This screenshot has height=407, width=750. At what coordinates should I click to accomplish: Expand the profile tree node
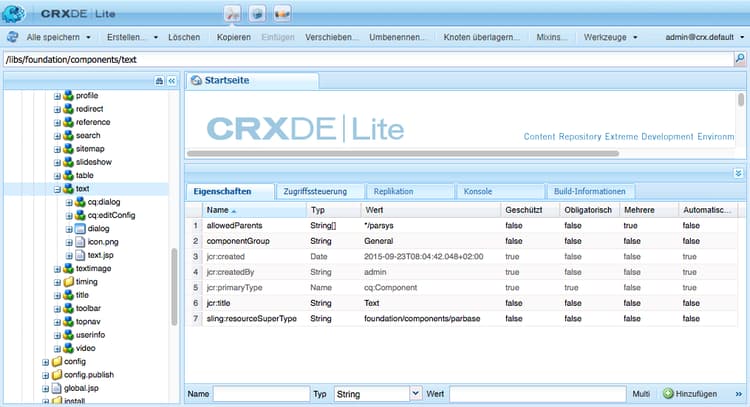click(x=57, y=96)
